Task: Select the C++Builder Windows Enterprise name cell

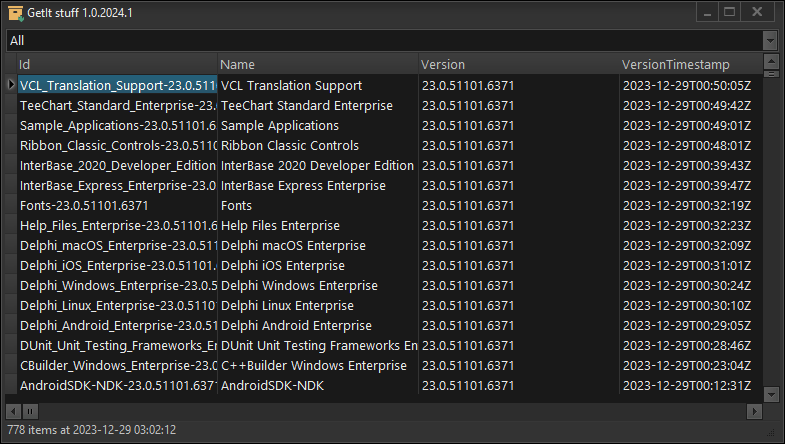Action: pyautogui.click(x=318, y=365)
